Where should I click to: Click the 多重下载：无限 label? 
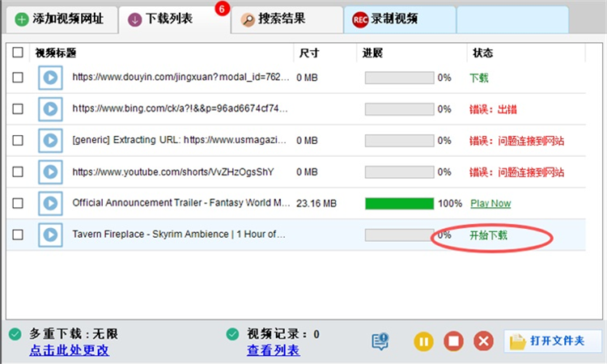[x=74, y=334]
